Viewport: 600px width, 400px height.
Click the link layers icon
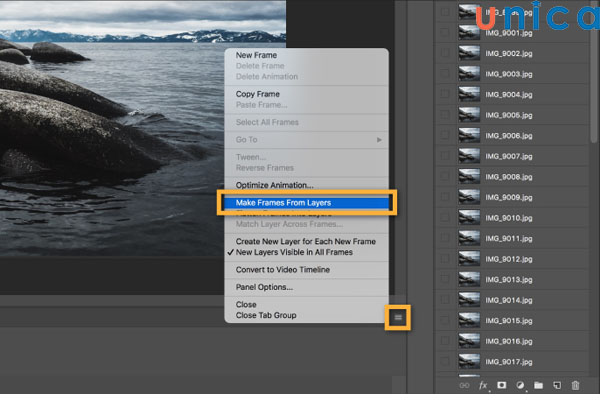click(x=463, y=385)
